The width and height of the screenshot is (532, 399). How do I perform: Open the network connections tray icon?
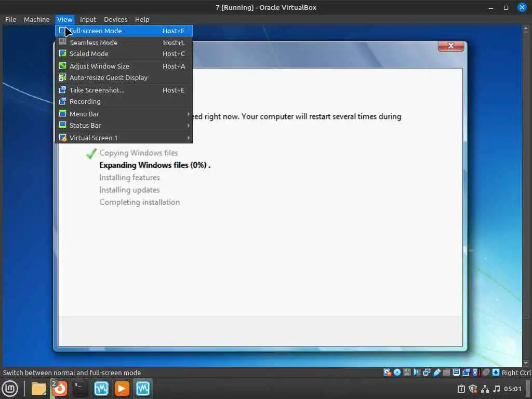click(485, 389)
